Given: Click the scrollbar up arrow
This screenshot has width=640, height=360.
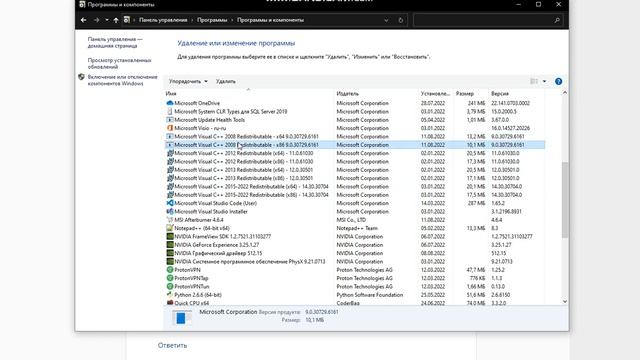Looking at the screenshot, I should click(x=565, y=93).
